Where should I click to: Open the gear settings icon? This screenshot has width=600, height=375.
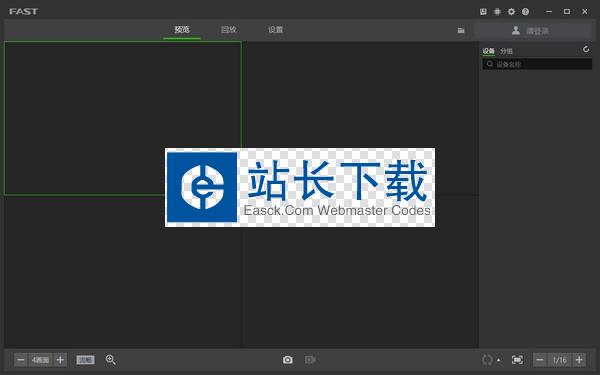tap(511, 12)
